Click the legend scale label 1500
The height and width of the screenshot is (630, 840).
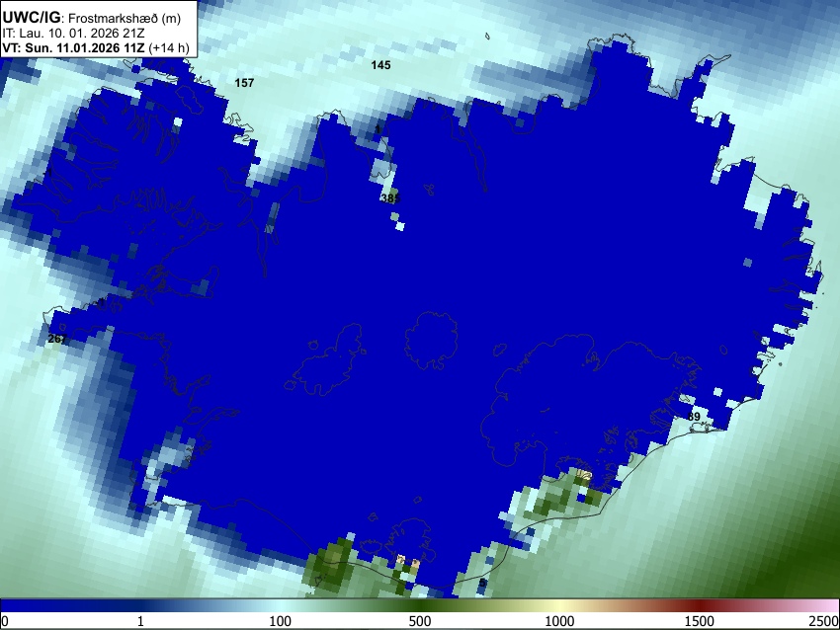[x=700, y=621]
